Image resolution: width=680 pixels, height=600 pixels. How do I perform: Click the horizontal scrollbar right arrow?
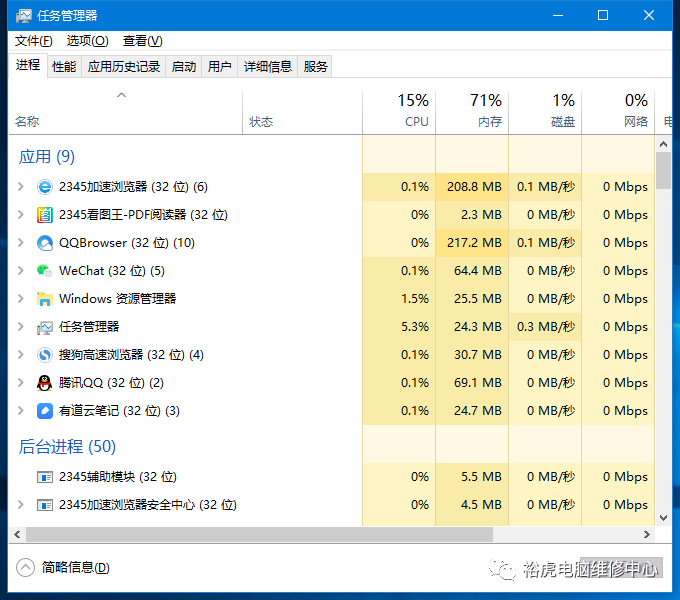[647, 535]
